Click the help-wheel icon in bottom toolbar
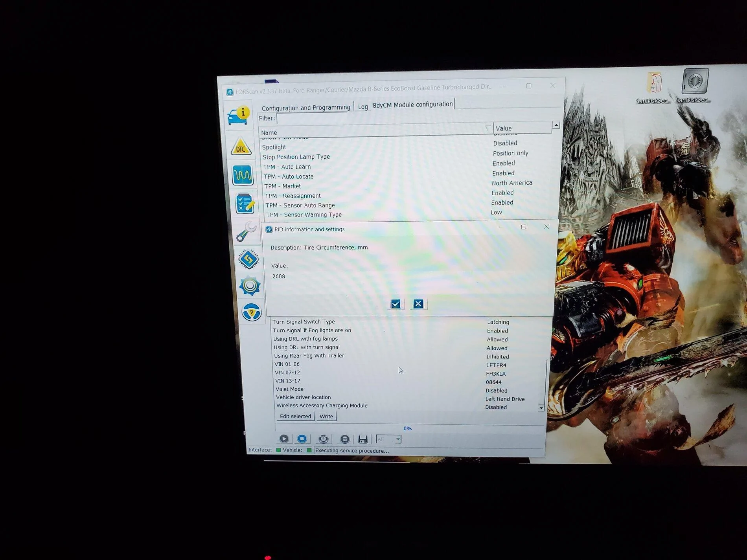Screen dimensions: 747x560 tap(323, 439)
